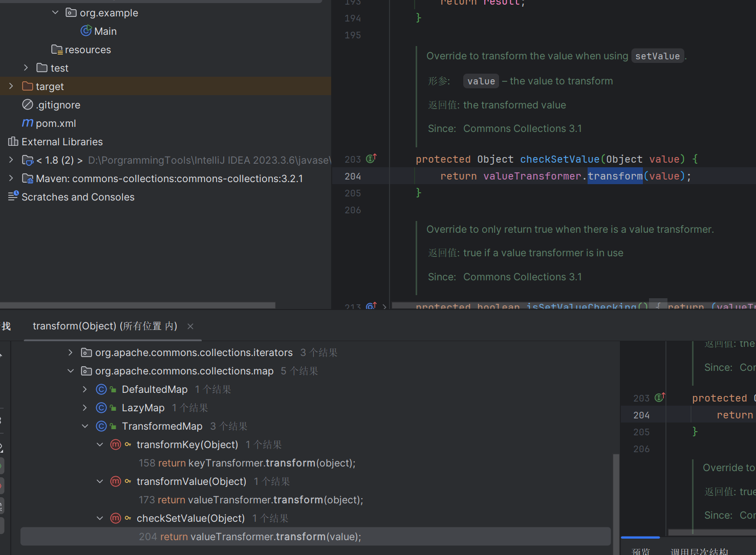Click the gutter icon on line 203 in preview pane

pos(660,397)
